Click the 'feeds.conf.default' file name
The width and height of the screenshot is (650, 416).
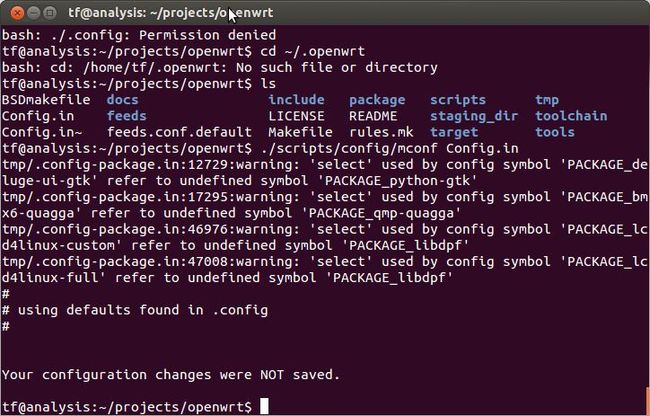(x=179, y=132)
